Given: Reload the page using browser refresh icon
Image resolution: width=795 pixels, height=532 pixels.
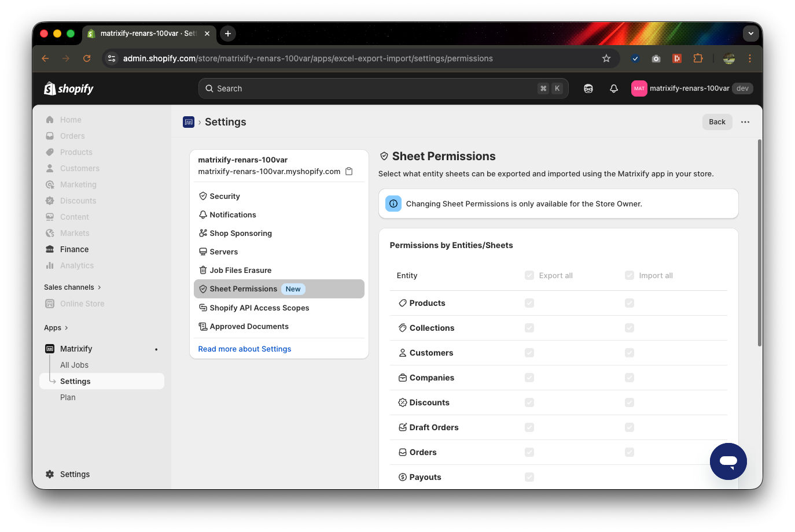Looking at the screenshot, I should click(x=87, y=58).
